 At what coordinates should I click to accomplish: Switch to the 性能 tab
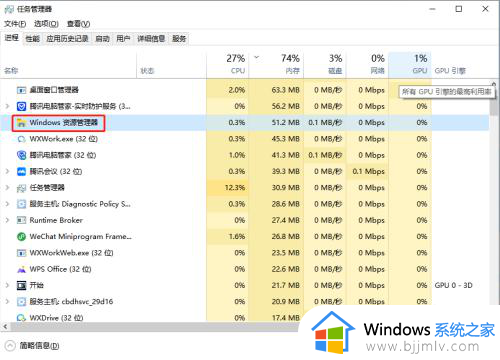[x=33, y=39]
